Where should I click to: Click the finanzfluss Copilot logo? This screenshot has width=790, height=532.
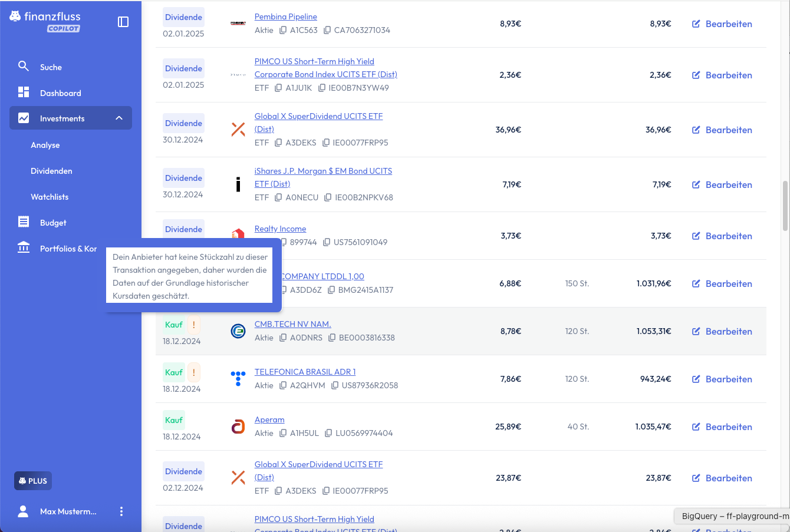coord(45,21)
